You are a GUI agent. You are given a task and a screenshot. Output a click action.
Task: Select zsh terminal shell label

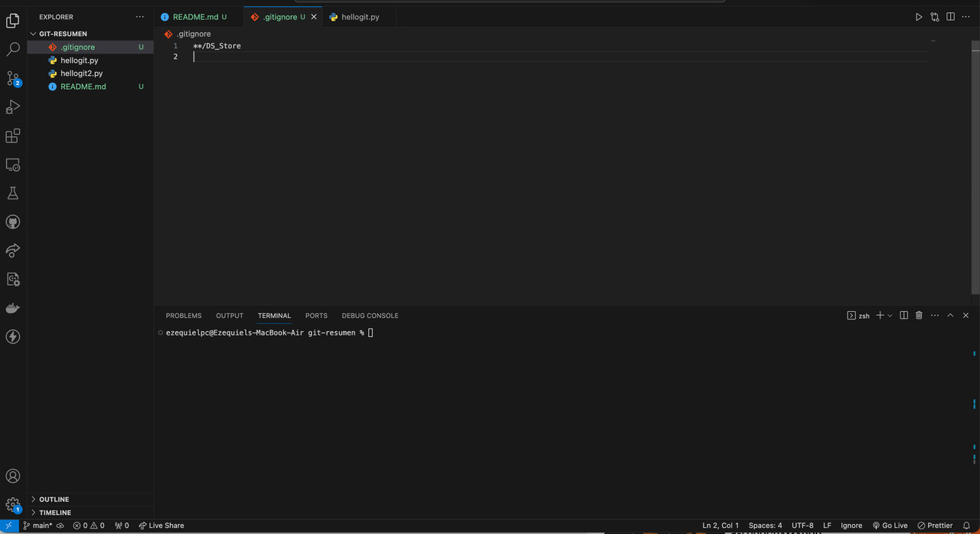coord(858,316)
